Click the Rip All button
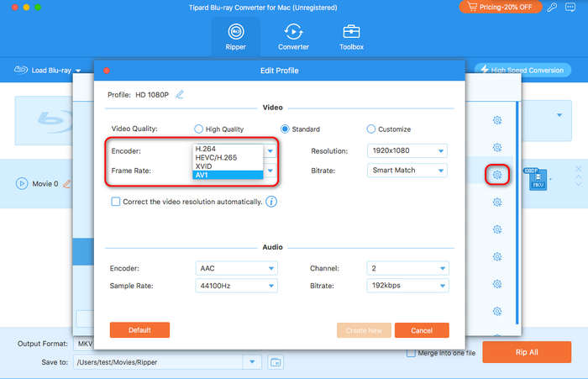The image size is (588, 379). point(527,352)
